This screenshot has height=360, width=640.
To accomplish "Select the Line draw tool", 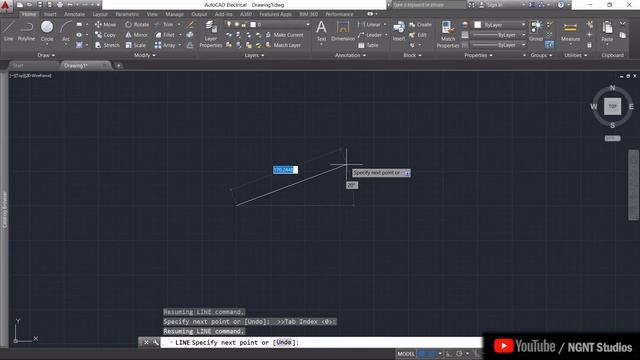I will [x=8, y=31].
